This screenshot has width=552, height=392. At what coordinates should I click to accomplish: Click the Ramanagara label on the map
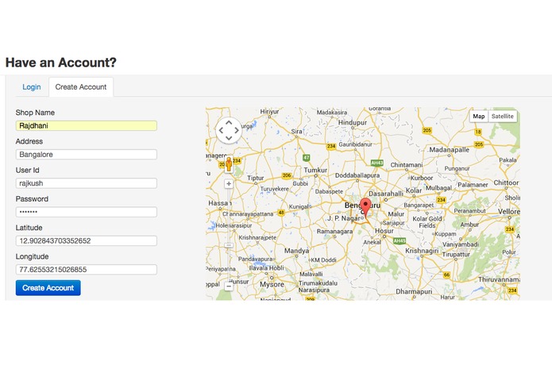coord(334,232)
